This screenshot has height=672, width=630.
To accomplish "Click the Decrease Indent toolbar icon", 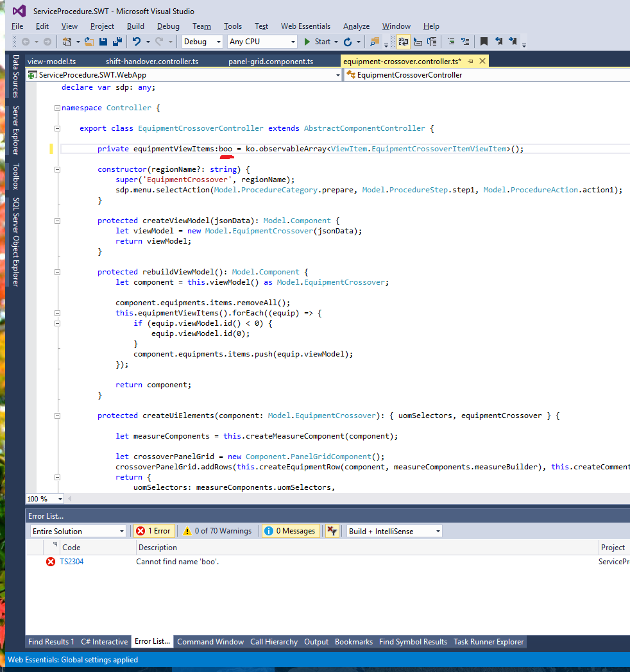I will 418,42.
